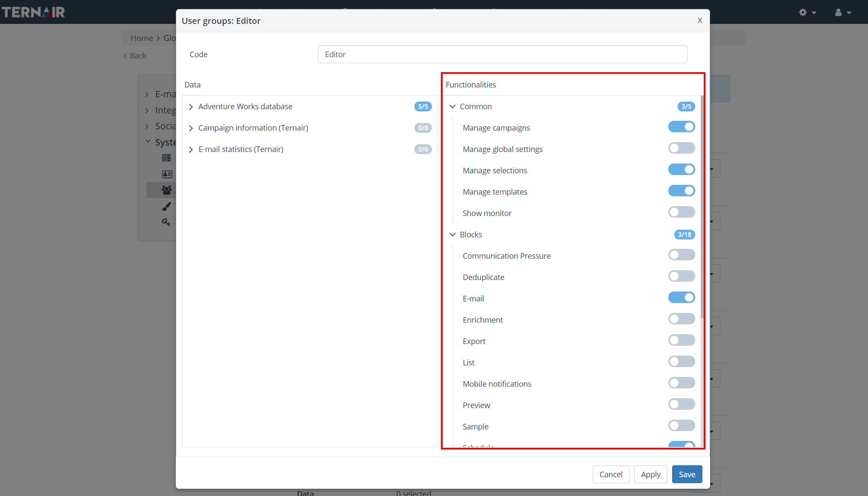Image resolution: width=868 pixels, height=496 pixels.
Task: Click the Ternair logo
Action: pos(33,12)
